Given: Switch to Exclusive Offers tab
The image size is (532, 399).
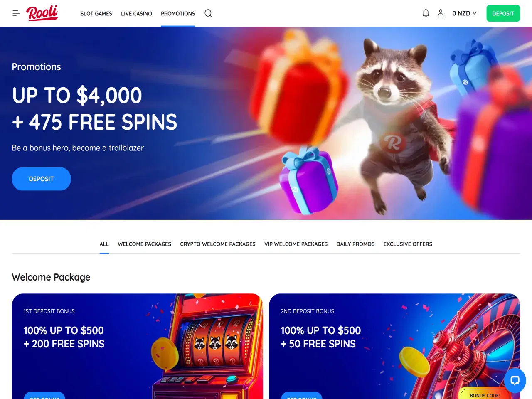Looking at the screenshot, I should point(408,244).
